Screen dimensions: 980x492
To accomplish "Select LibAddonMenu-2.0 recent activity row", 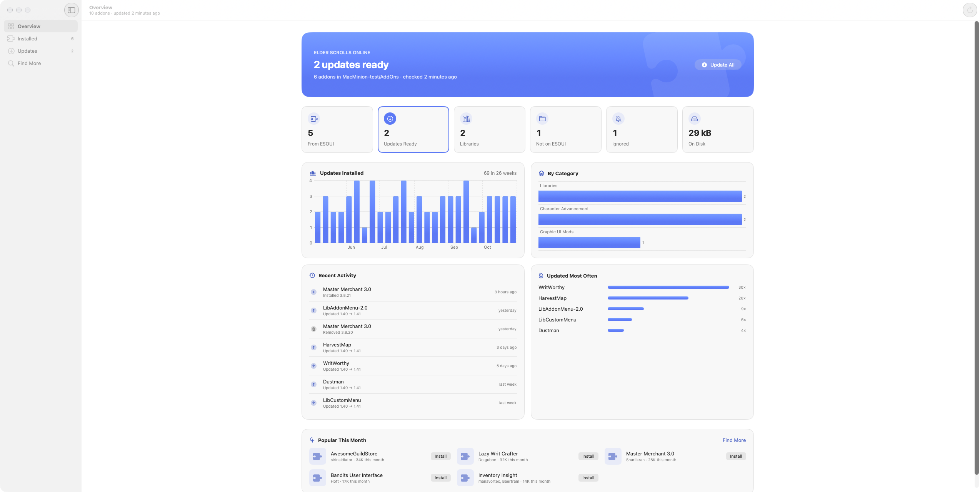I will click(x=413, y=311).
